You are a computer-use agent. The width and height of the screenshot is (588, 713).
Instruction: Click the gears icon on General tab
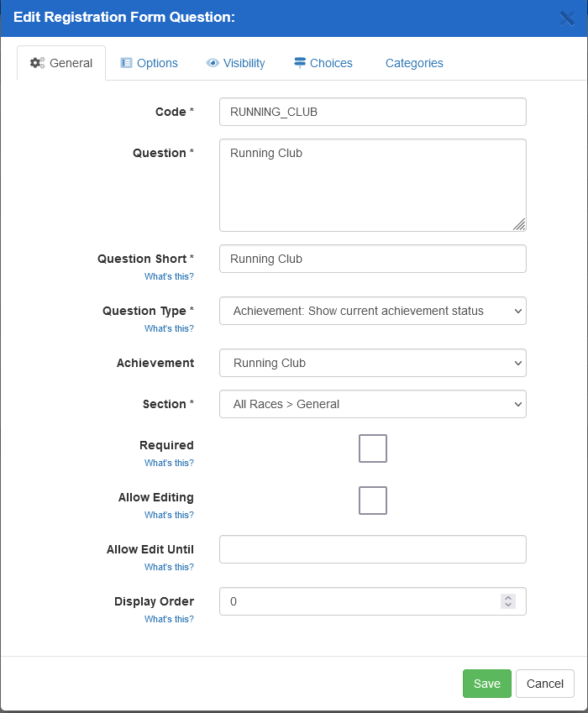point(37,63)
